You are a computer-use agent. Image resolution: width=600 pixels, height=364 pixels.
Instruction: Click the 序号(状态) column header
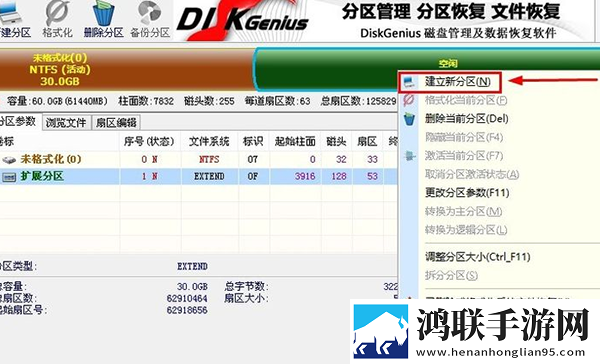(x=149, y=142)
